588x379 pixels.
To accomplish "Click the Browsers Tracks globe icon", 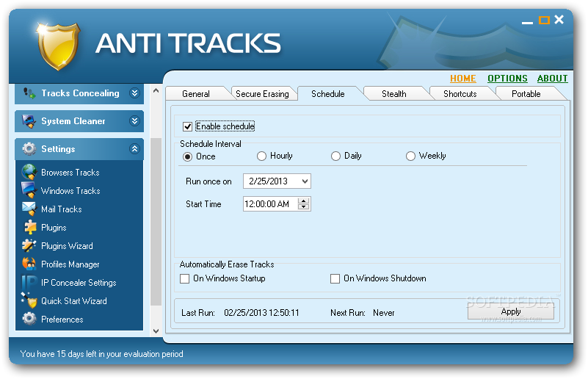I will (29, 172).
